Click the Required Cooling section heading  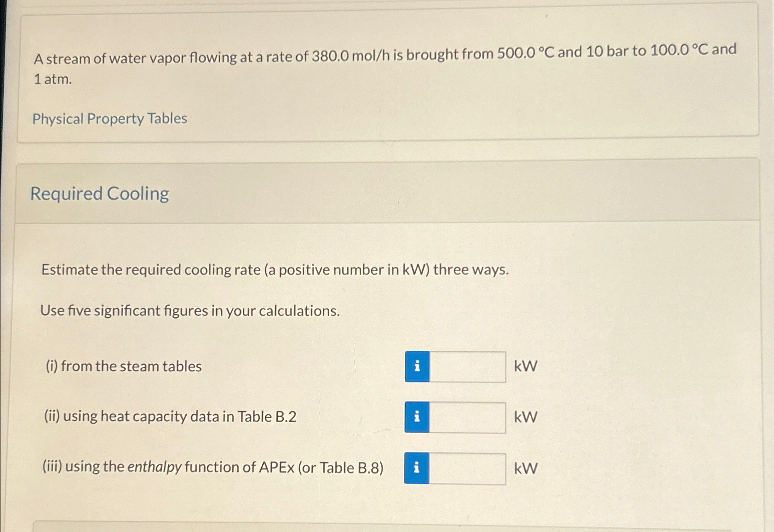point(98,194)
